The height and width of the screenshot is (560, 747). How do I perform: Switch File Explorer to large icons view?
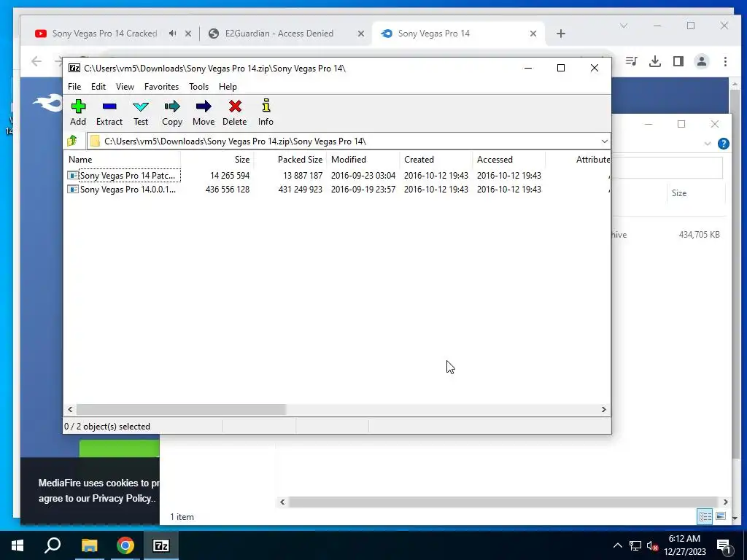tap(720, 516)
